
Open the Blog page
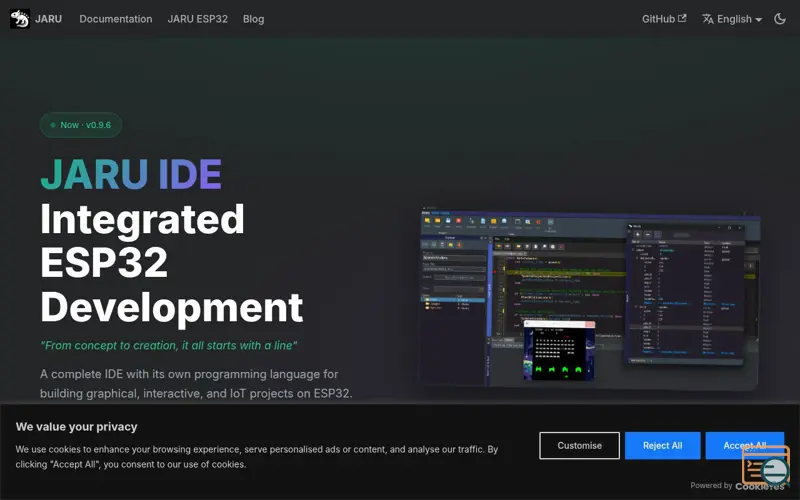click(254, 19)
